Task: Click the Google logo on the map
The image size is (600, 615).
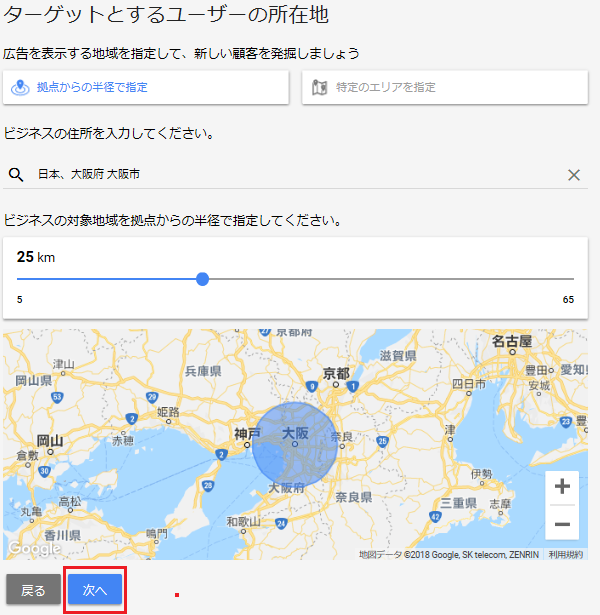Action: [x=34, y=549]
